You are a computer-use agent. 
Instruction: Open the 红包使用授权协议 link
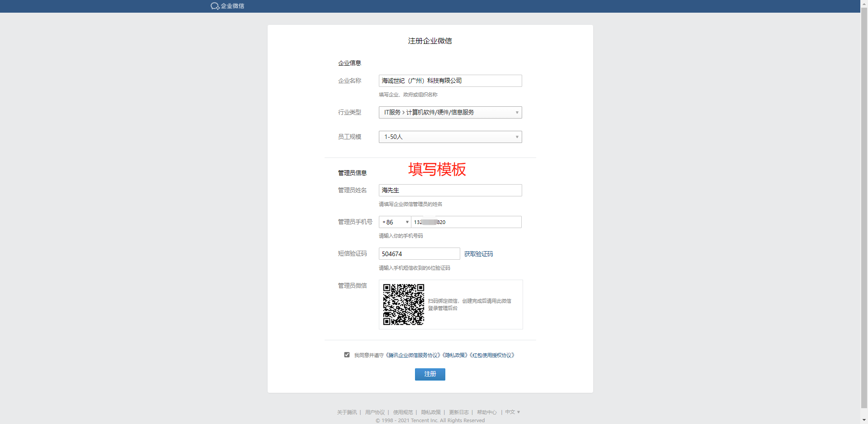click(x=492, y=355)
